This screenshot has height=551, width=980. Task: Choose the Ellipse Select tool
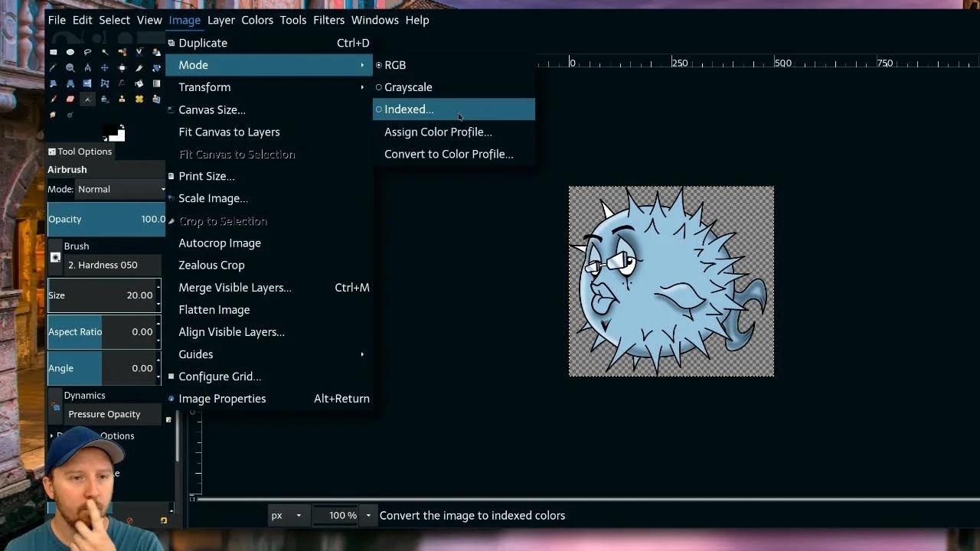(70, 52)
